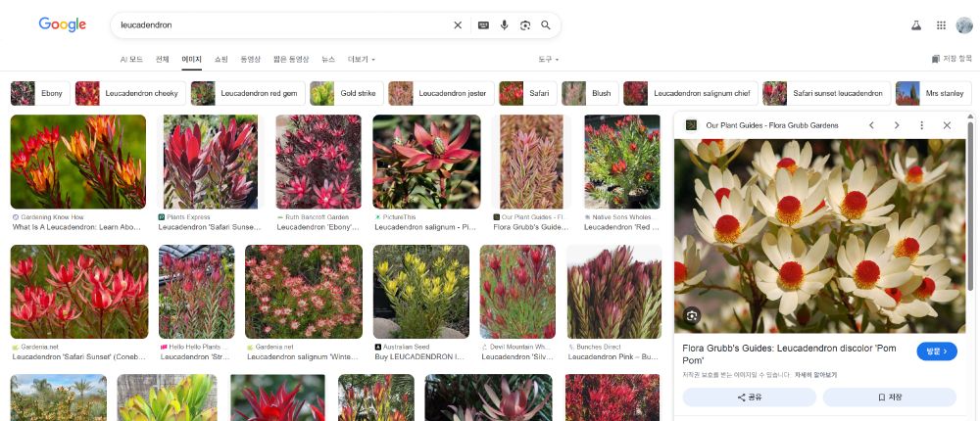Show previous image in preview panel

click(871, 125)
